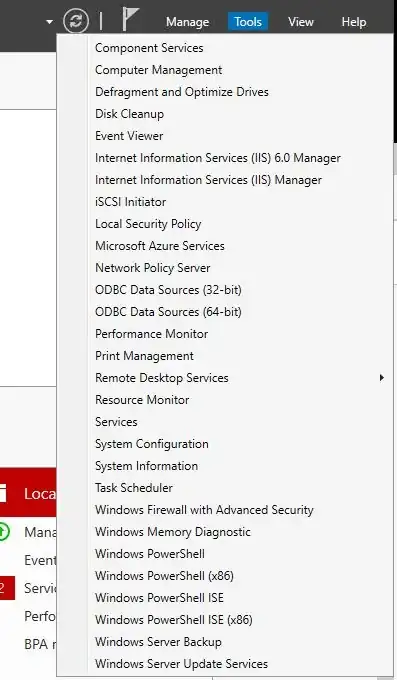Choose the Remote Desktop Services menu entry

(161, 378)
